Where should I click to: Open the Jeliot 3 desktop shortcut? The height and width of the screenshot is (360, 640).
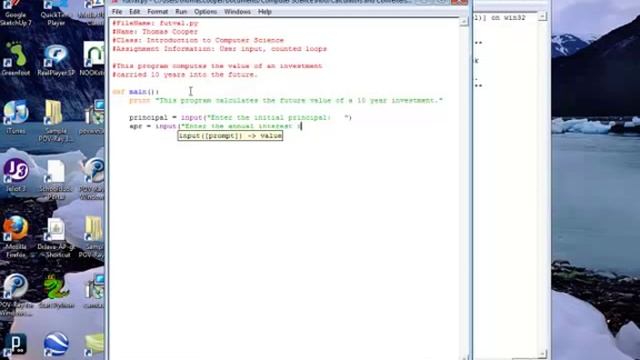[16, 176]
